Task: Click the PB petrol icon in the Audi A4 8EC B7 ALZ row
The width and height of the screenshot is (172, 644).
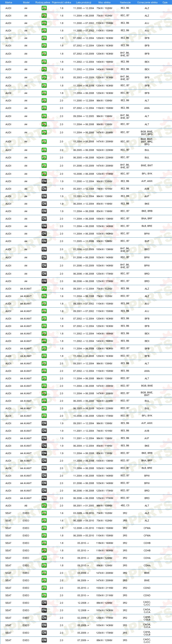Action: 44,15
